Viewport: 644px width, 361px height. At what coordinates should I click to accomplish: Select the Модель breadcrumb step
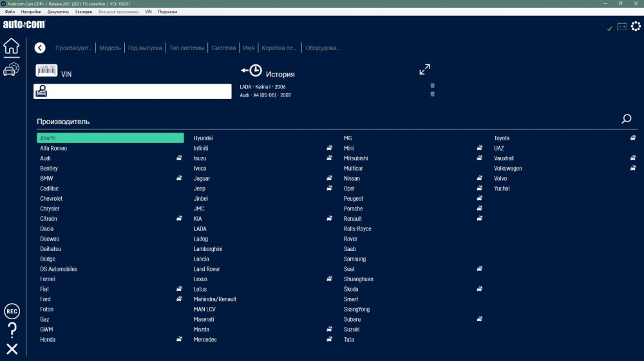[110, 48]
